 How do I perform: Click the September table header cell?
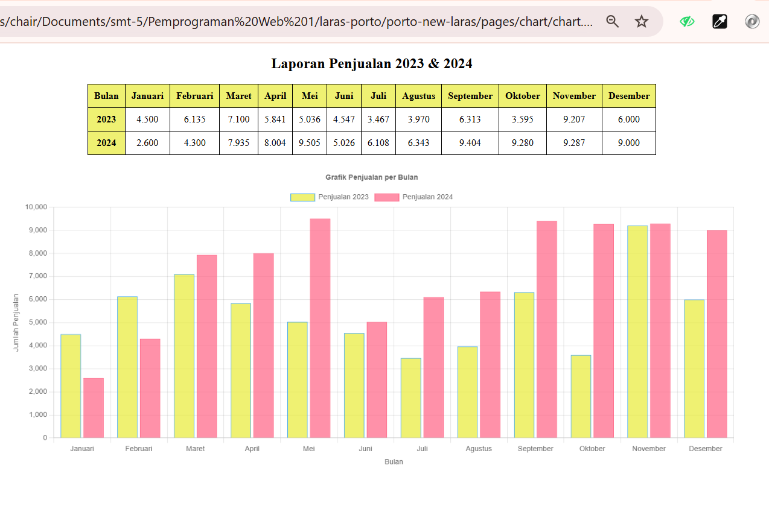[470, 96]
